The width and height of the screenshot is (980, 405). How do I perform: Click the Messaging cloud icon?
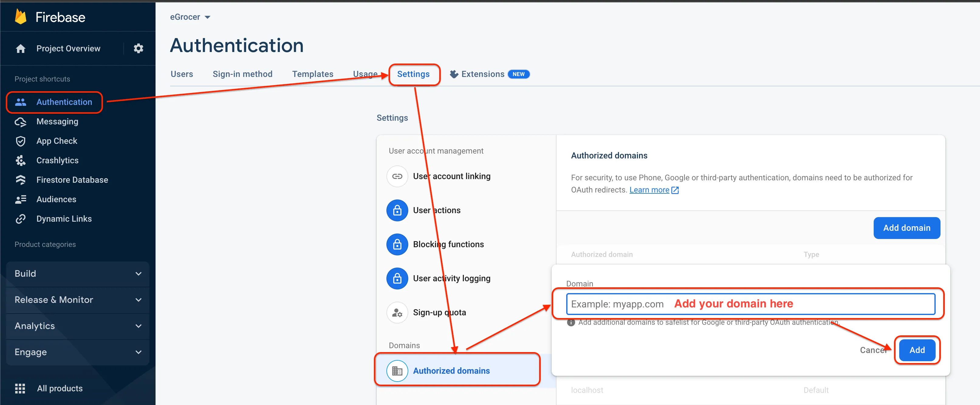pyautogui.click(x=21, y=122)
